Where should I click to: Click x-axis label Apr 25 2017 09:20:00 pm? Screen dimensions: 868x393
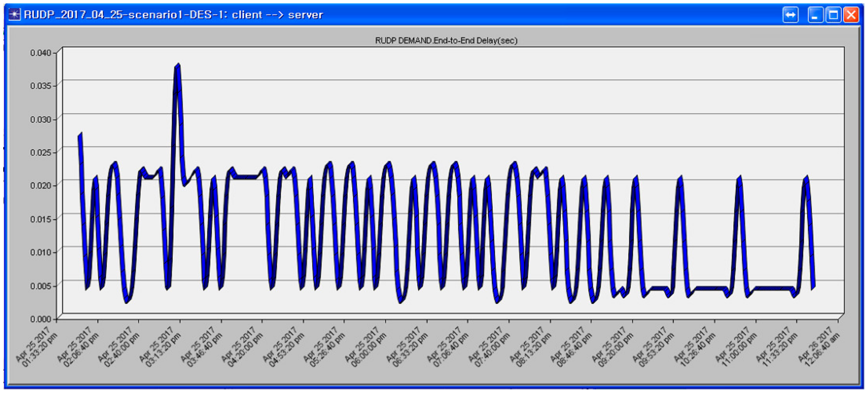(613, 347)
